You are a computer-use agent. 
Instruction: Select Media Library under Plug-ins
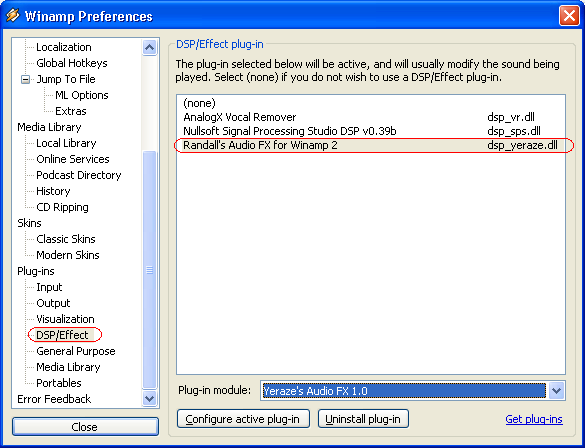(x=68, y=367)
